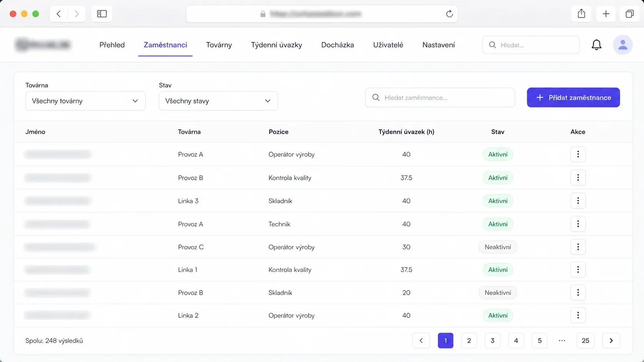Go to results page 1

[x=446, y=340]
